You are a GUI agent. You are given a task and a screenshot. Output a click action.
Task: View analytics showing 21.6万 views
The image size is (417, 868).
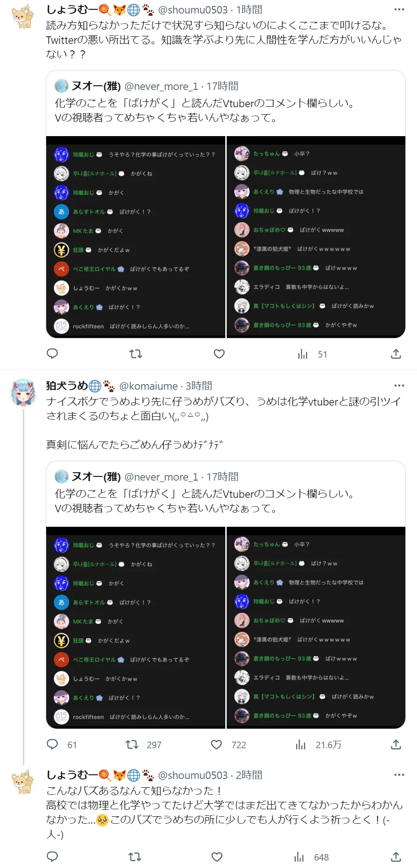[x=318, y=744]
